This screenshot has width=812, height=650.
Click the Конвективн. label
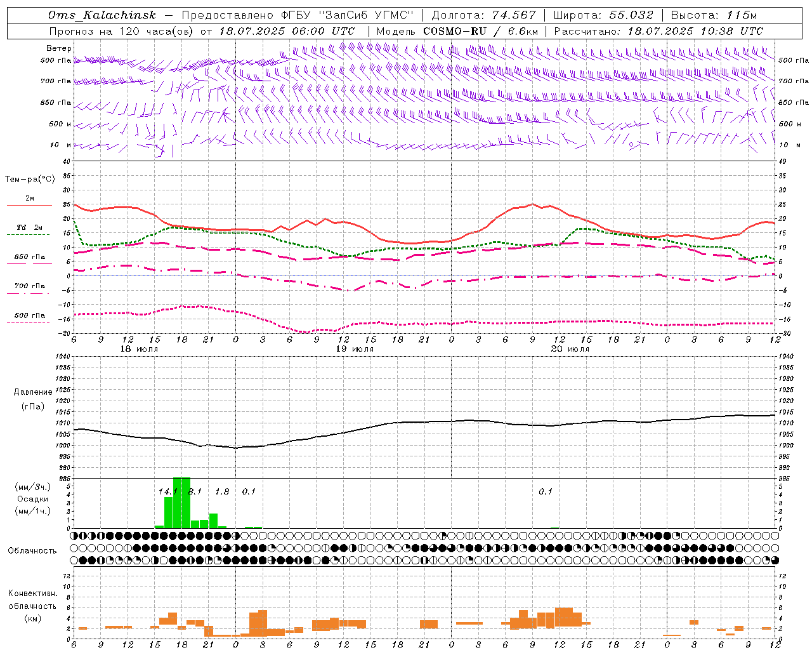(32, 594)
